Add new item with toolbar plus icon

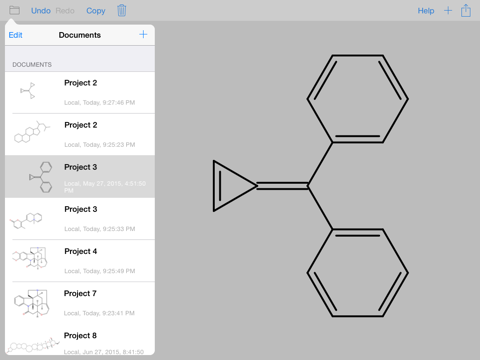pyautogui.click(x=448, y=11)
